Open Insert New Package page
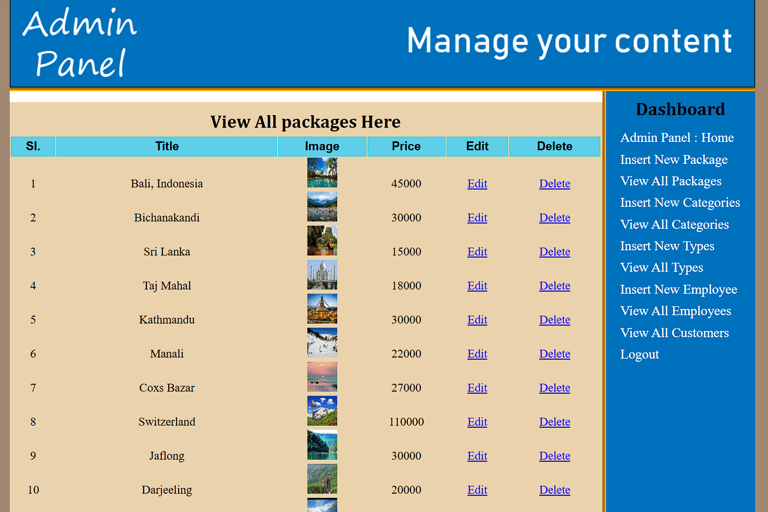This screenshot has height=512, width=768. pos(673,160)
